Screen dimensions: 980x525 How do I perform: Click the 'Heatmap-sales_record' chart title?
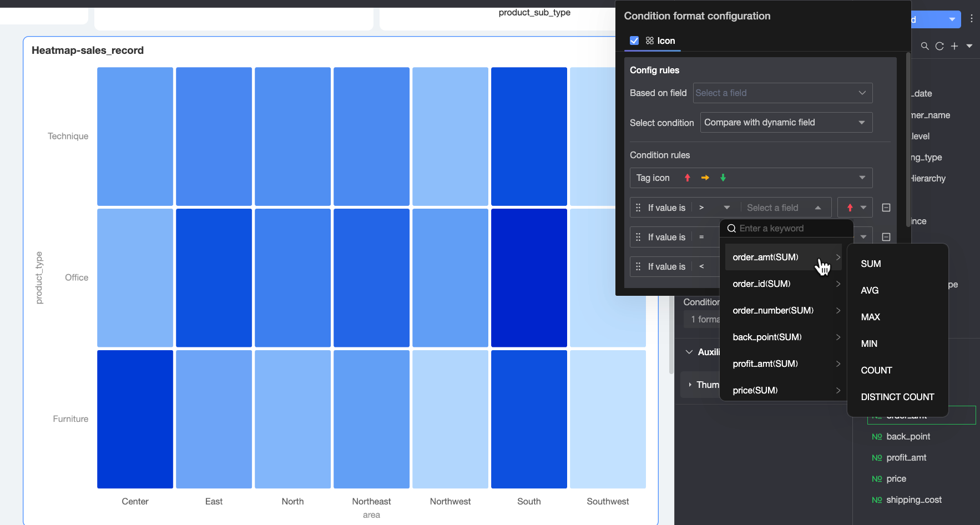click(x=88, y=51)
